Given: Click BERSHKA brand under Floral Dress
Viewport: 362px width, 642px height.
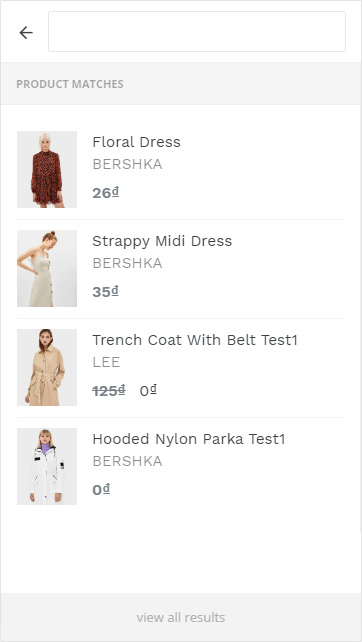Looking at the screenshot, I should pyautogui.click(x=127, y=164).
